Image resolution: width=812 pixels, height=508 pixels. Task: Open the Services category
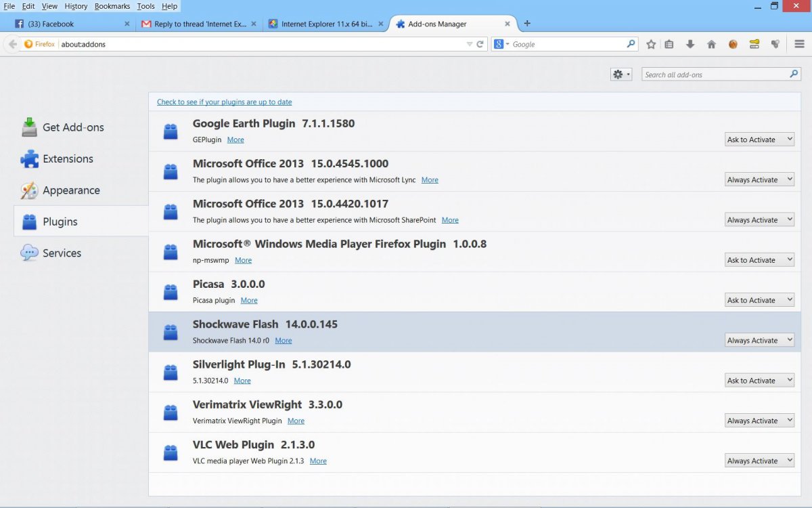tap(62, 253)
